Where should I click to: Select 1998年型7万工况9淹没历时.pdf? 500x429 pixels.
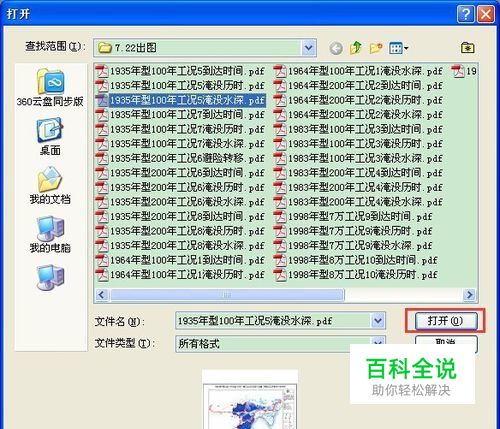point(353,231)
